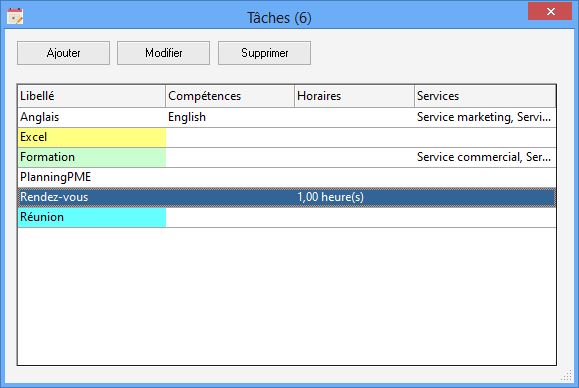Select the PlanningPME task row

287,177
